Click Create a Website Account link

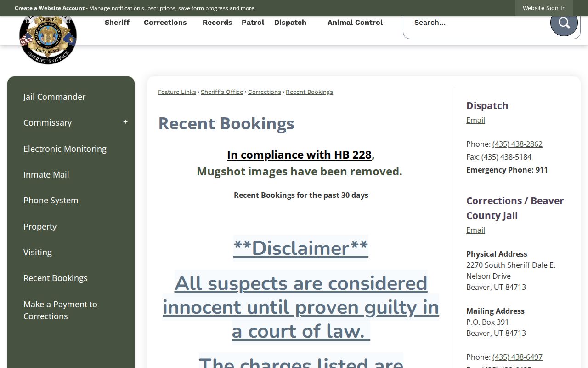click(50, 8)
